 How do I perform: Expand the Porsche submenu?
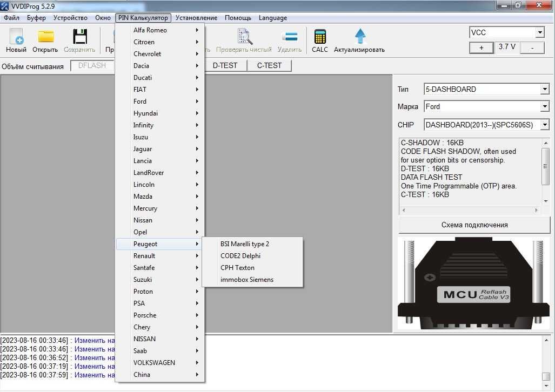point(161,315)
